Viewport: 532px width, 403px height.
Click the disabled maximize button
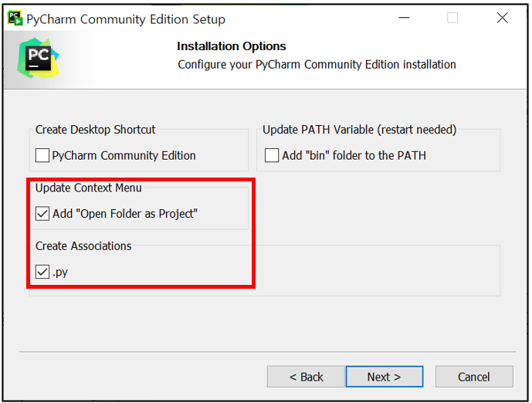[452, 18]
